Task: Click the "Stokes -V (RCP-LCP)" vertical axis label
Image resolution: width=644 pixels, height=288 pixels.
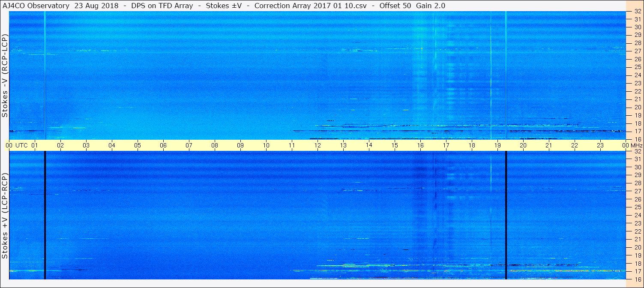Action: point(5,76)
